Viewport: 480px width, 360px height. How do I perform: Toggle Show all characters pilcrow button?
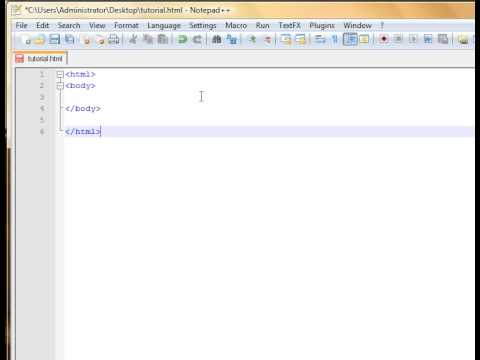pos(335,39)
